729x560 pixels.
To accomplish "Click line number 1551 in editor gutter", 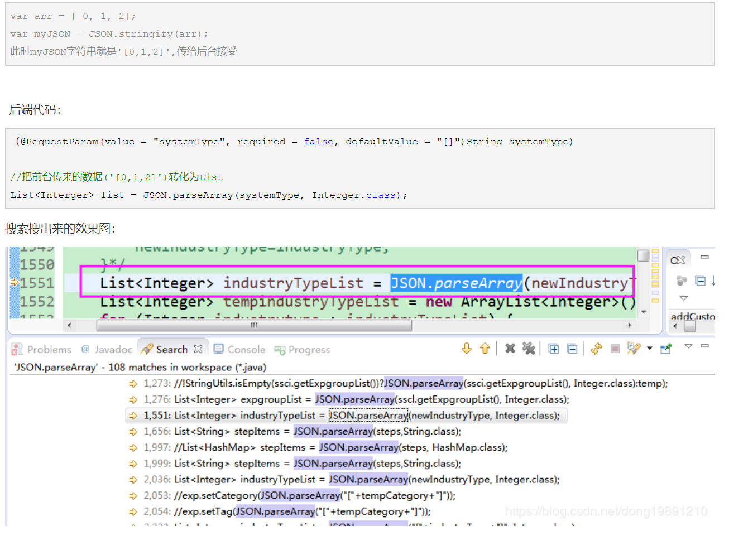I will point(37,283).
